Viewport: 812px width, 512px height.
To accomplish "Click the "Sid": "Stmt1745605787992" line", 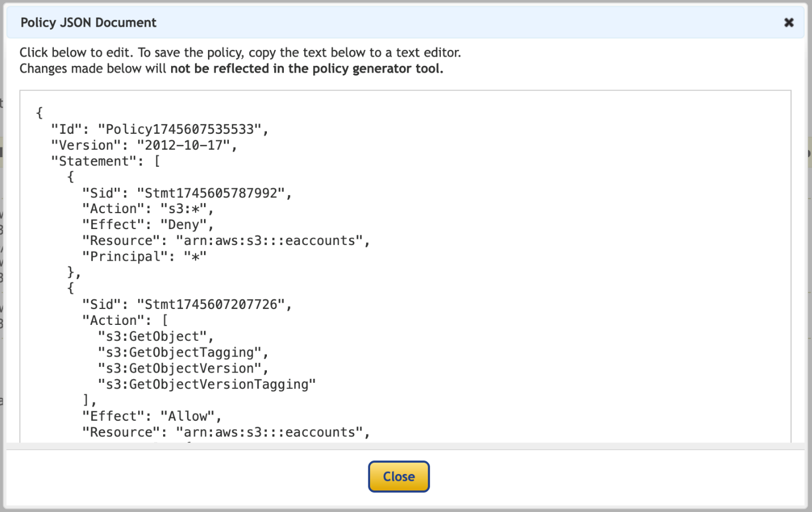I will coord(187,193).
